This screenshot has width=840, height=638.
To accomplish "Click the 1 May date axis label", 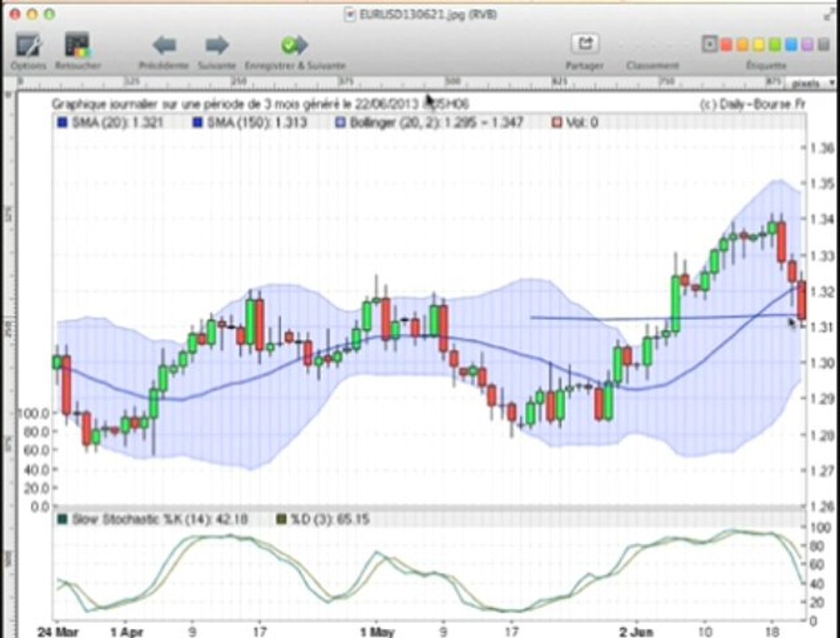I will click(377, 632).
